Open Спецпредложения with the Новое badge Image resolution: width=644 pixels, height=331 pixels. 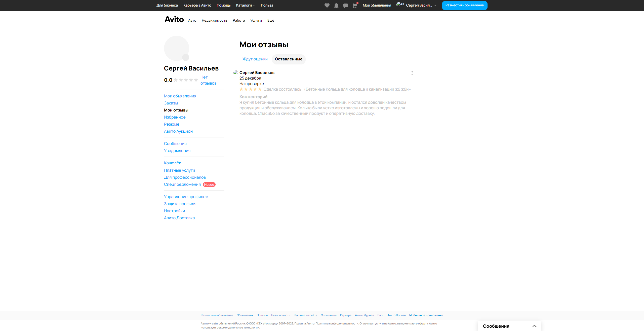click(182, 185)
